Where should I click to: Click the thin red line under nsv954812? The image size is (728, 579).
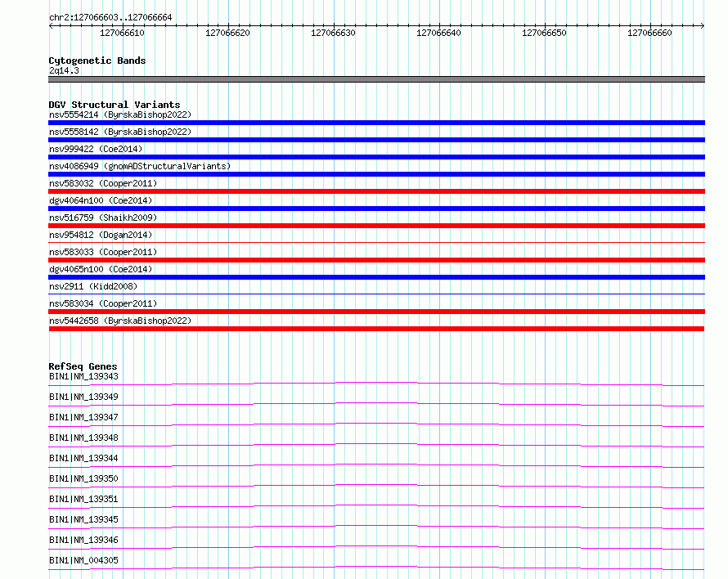376,242
